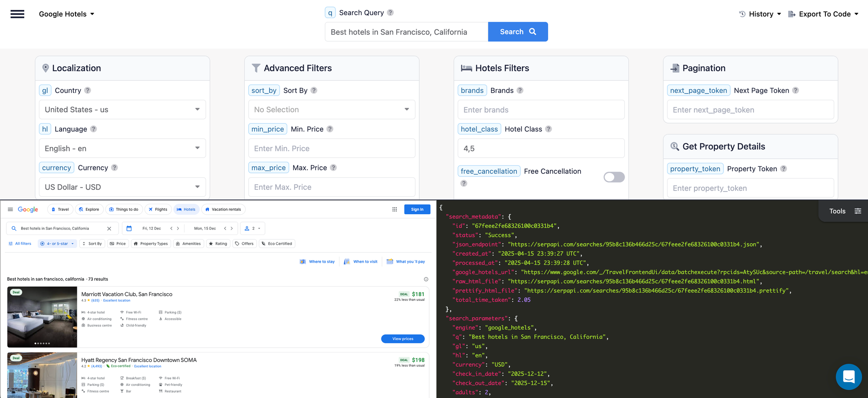The image size is (868, 398).
Task: Select the Hotels tab in Google preview
Action: [186, 209]
